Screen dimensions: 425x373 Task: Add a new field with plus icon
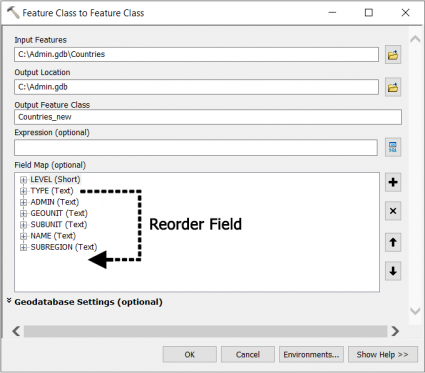pos(393,182)
